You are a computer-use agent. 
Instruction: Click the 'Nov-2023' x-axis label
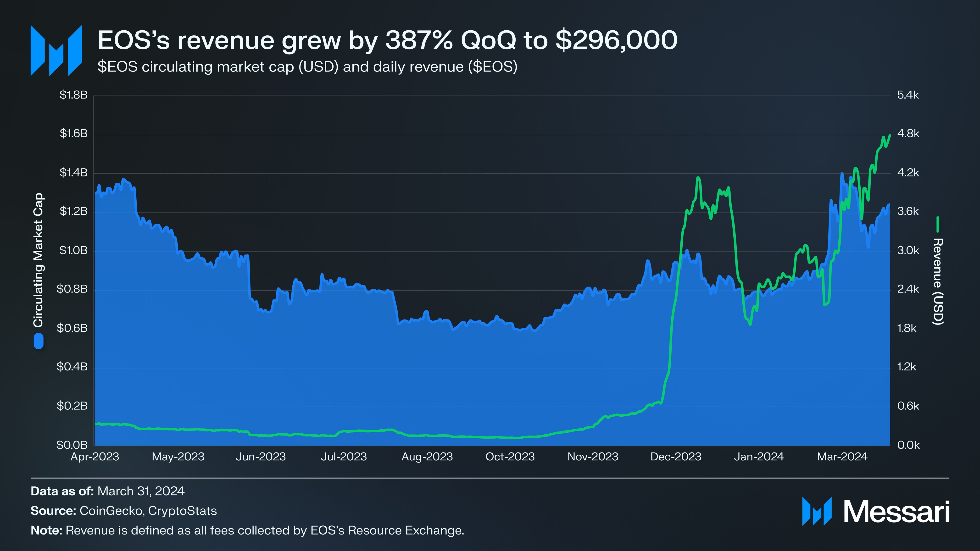[593, 457]
